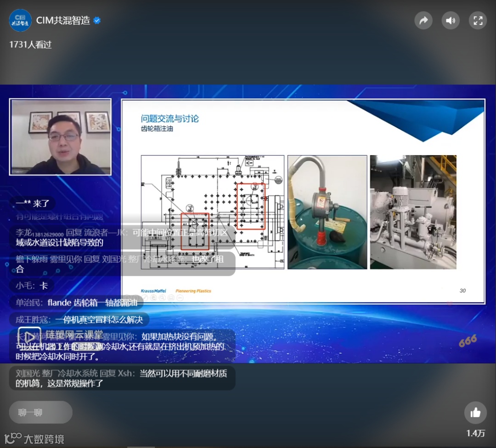Open the CIM共混智造 channel avatar
Screen dimensions: 496x448
20,21
